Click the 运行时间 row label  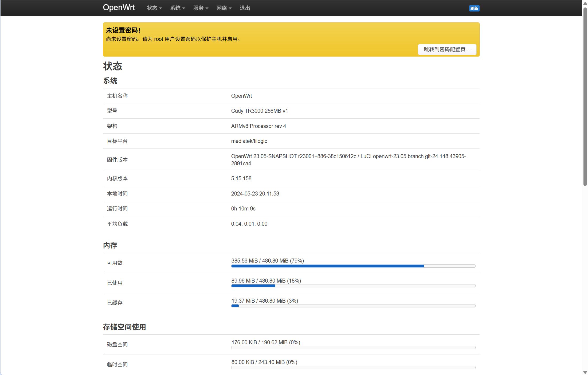pos(117,209)
